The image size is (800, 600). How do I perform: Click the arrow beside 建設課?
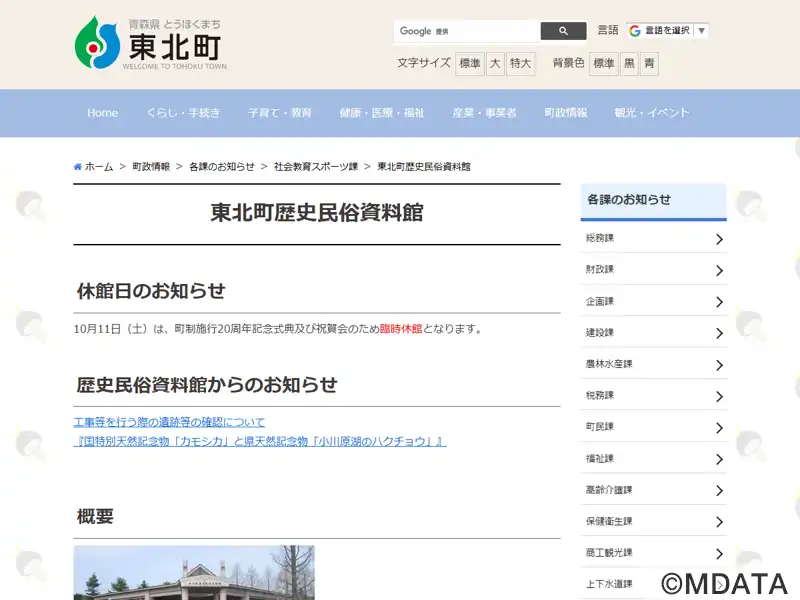tap(718, 333)
